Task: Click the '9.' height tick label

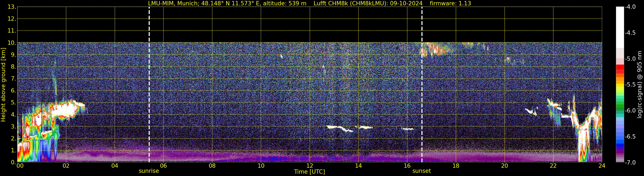Action: point(13,55)
